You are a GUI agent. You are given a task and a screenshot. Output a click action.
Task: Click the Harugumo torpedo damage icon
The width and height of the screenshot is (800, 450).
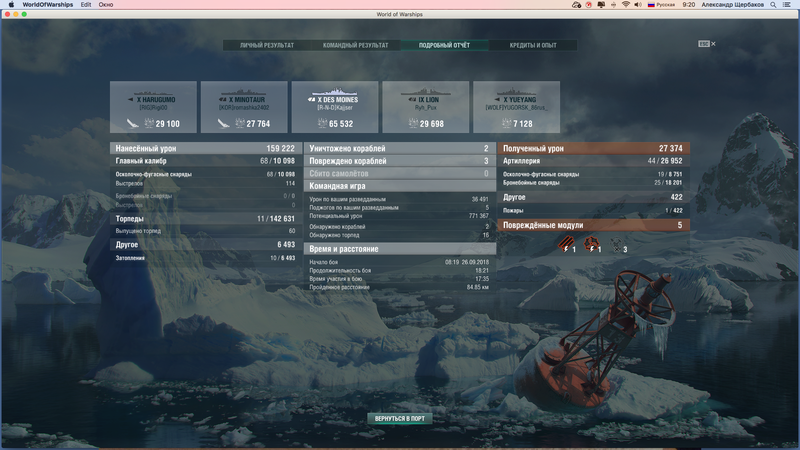[133, 123]
